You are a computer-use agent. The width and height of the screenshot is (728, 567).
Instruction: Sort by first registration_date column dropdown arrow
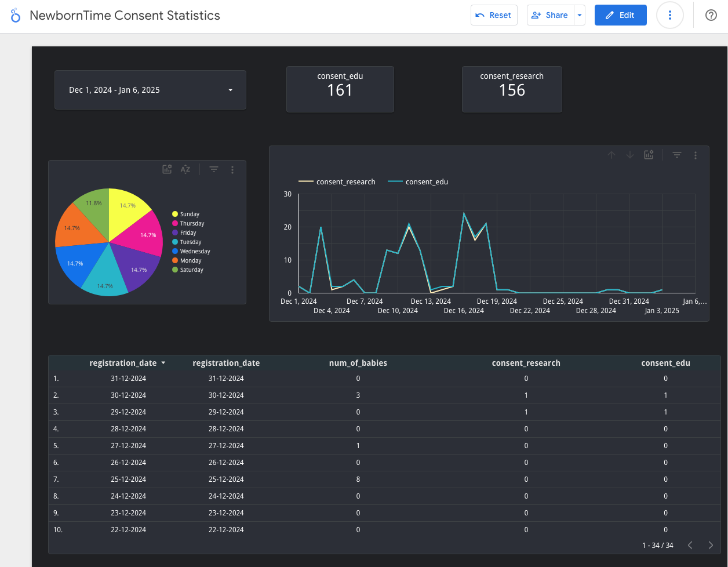[x=163, y=363]
